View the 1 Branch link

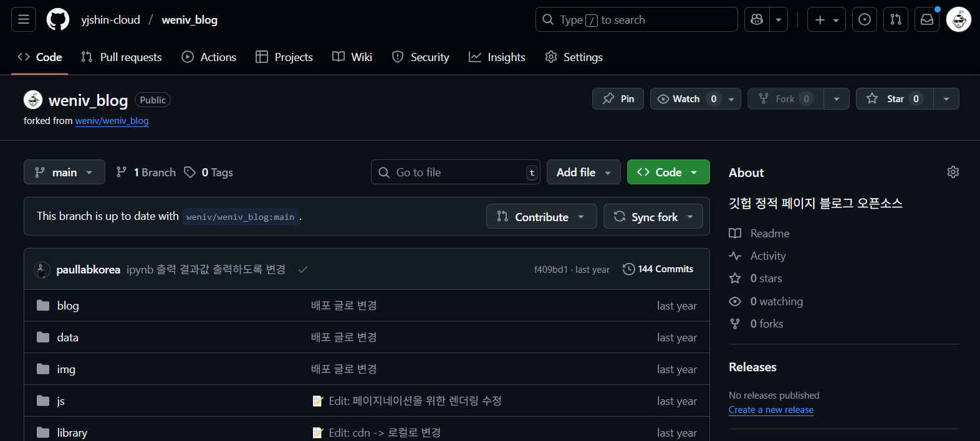tap(146, 172)
